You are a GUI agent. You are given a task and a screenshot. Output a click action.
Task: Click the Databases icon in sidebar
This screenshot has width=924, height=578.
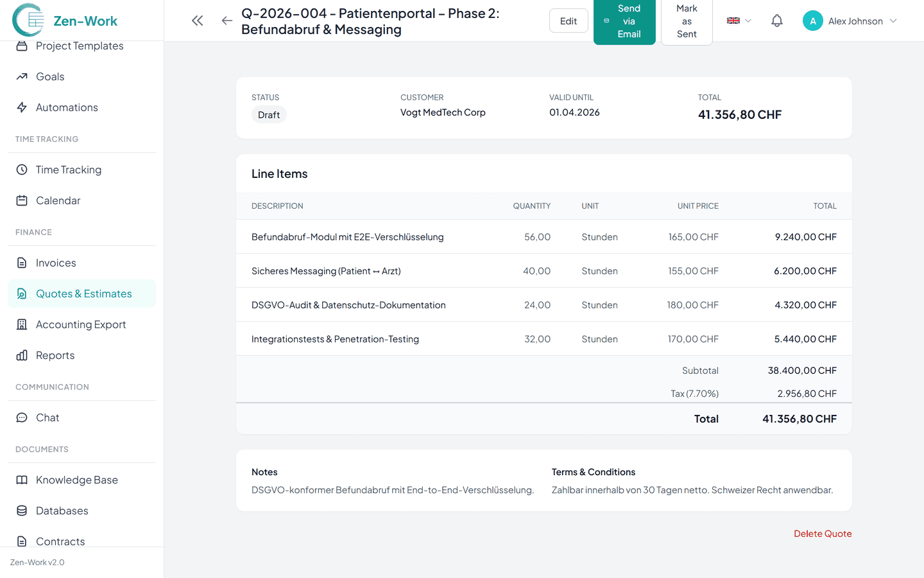coord(22,511)
